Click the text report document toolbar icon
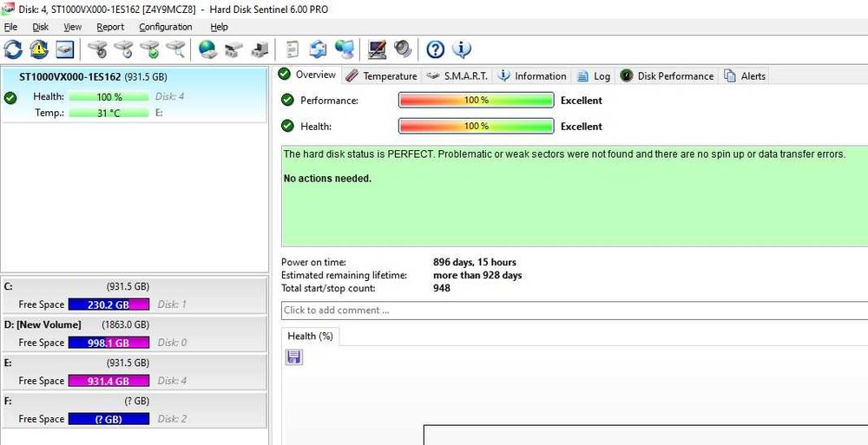 [x=293, y=49]
